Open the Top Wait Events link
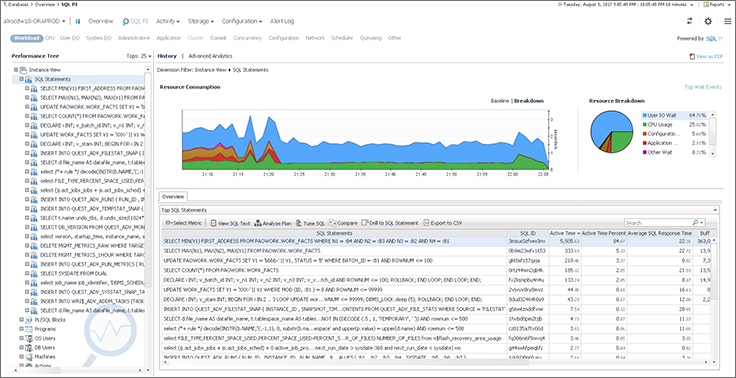Viewport: 736px width, 378px height. click(x=703, y=87)
